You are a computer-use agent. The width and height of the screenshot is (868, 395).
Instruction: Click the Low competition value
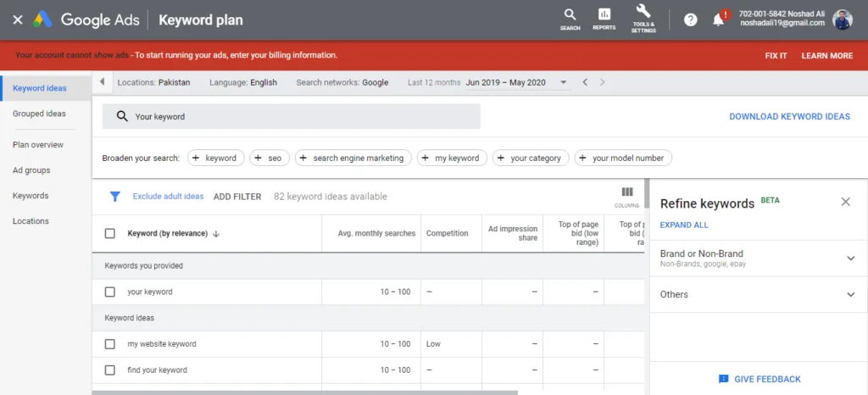433,344
